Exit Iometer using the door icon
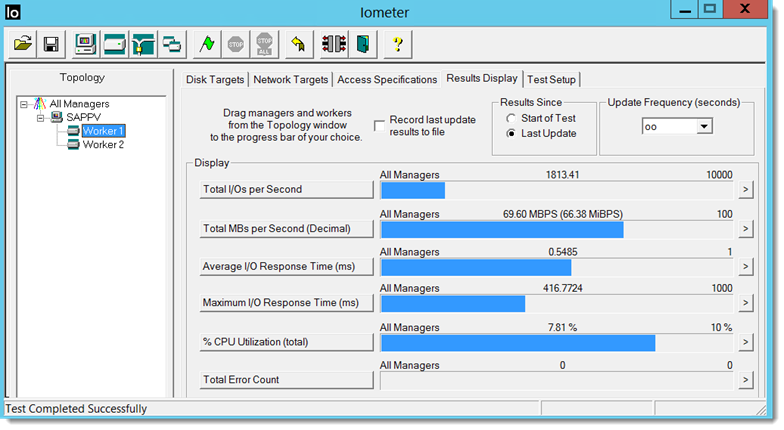 click(362, 44)
